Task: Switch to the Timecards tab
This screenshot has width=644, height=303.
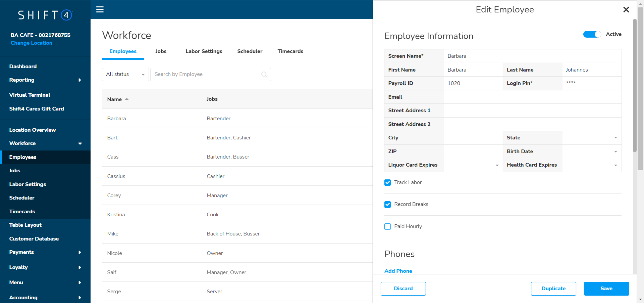Action: pyautogui.click(x=290, y=51)
